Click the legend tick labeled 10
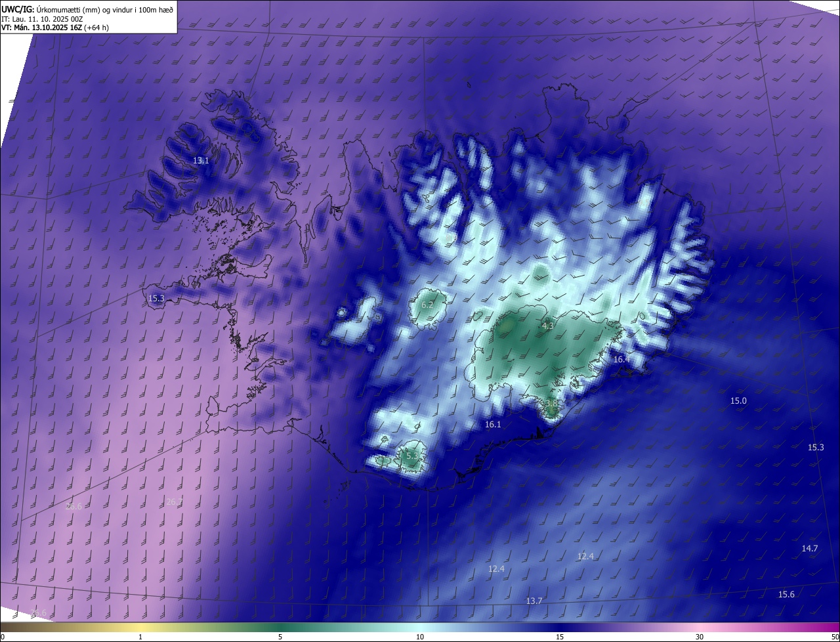 [420, 637]
